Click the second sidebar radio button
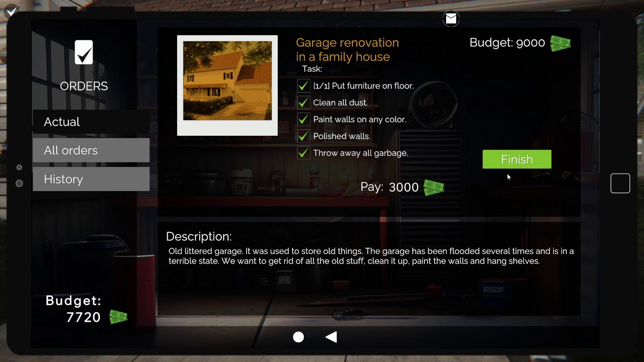 19,183
